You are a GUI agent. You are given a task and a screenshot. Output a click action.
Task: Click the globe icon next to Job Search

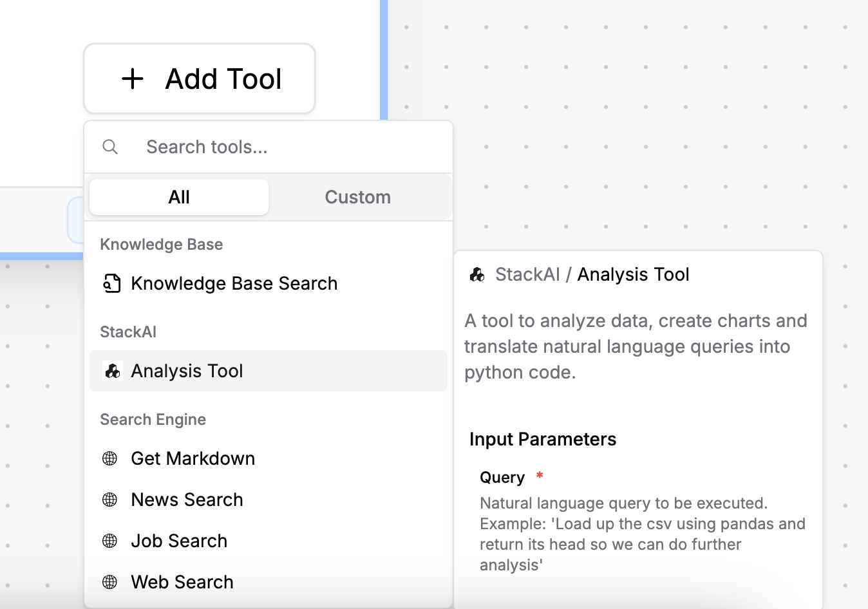110,541
